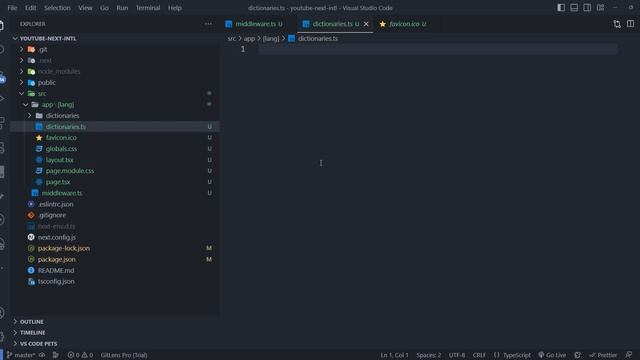Change encoding via UTF-8
The width and height of the screenshot is (640, 360).
click(457, 355)
